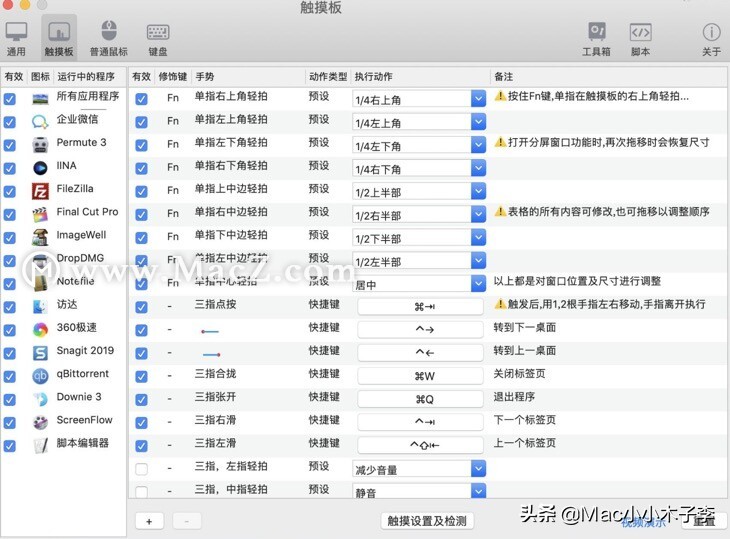This screenshot has width=730, height=539.
Task: Open the 工具箱 toolbox icon
Action: click(x=596, y=38)
